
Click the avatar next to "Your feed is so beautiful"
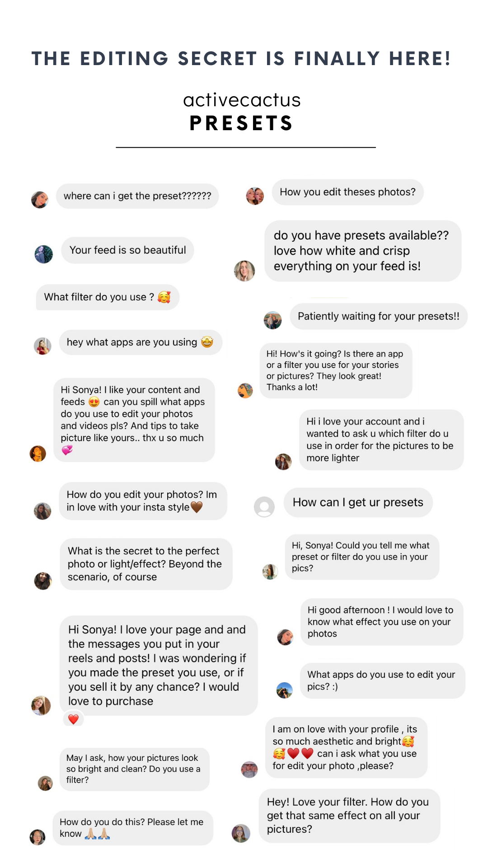coord(44,254)
